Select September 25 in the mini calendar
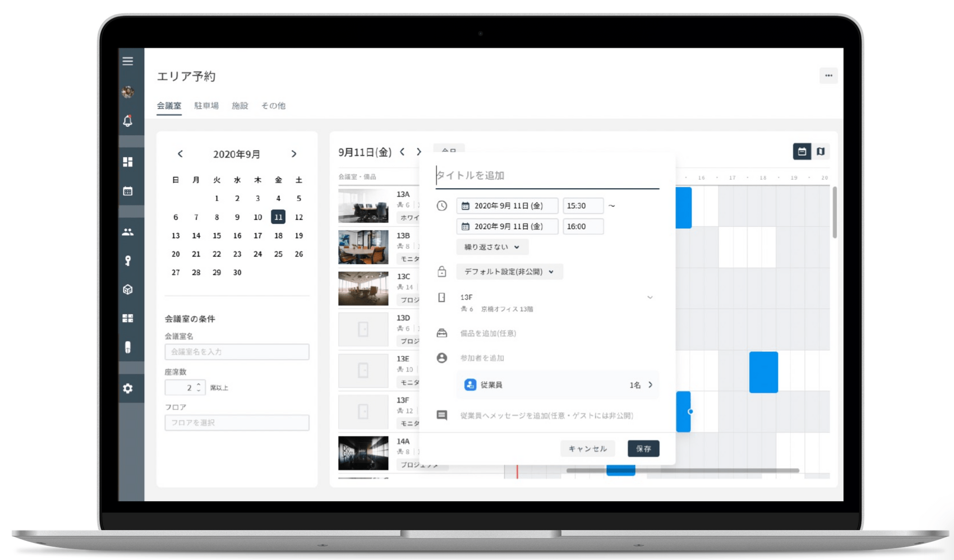Image resolution: width=954 pixels, height=560 pixels. pos(278,254)
